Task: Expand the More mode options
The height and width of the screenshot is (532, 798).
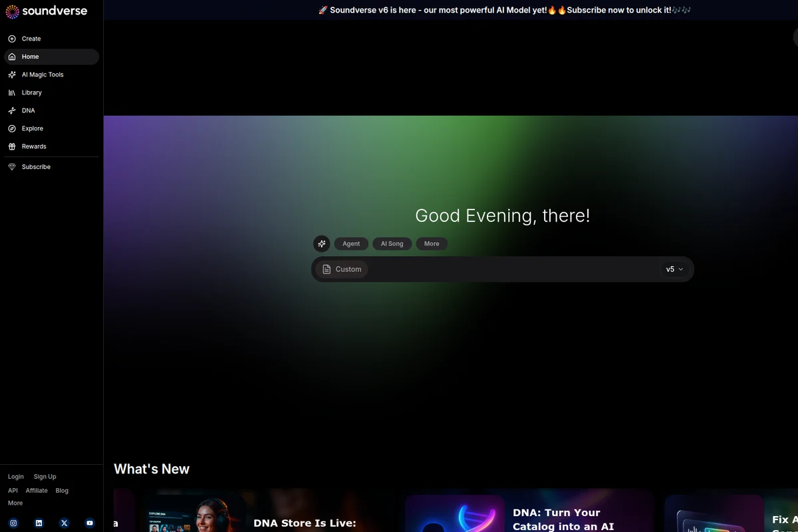Action: point(431,243)
